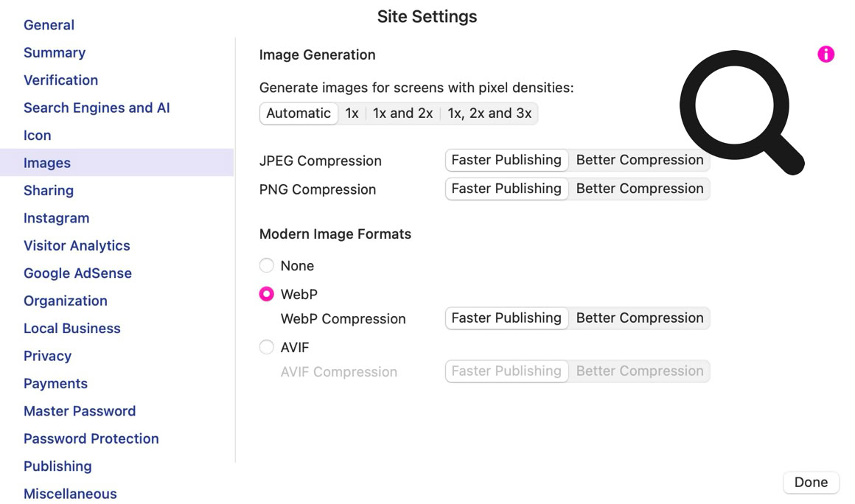Screen dimensions: 855x504
Task: Click the Done button
Action: coord(811,483)
